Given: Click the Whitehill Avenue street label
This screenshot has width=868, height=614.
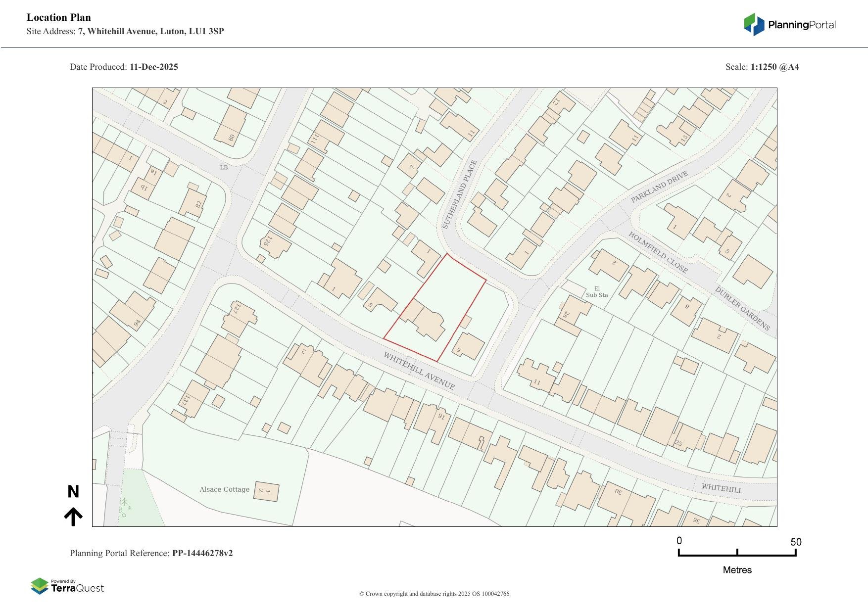Looking at the screenshot, I should [419, 371].
